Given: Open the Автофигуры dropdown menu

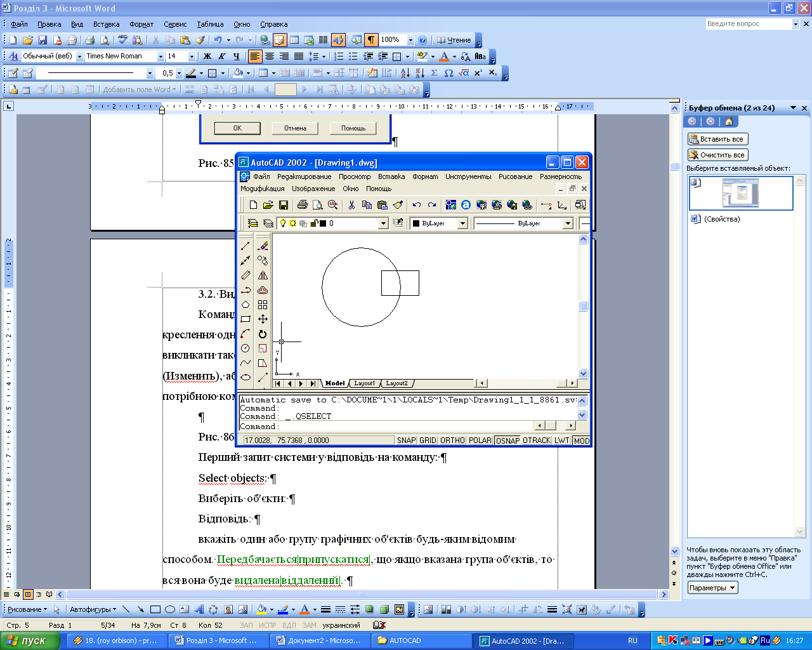Looking at the screenshot, I should [x=93, y=609].
